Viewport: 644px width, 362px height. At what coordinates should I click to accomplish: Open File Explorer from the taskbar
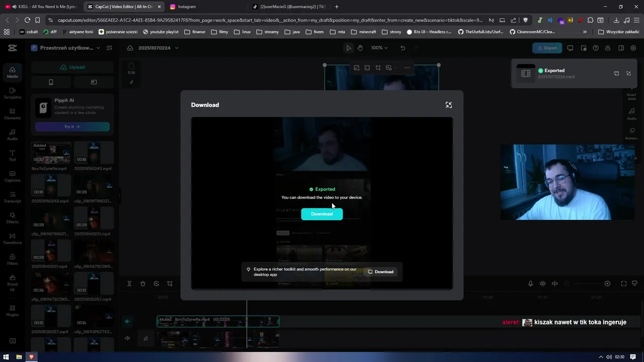click(19, 357)
